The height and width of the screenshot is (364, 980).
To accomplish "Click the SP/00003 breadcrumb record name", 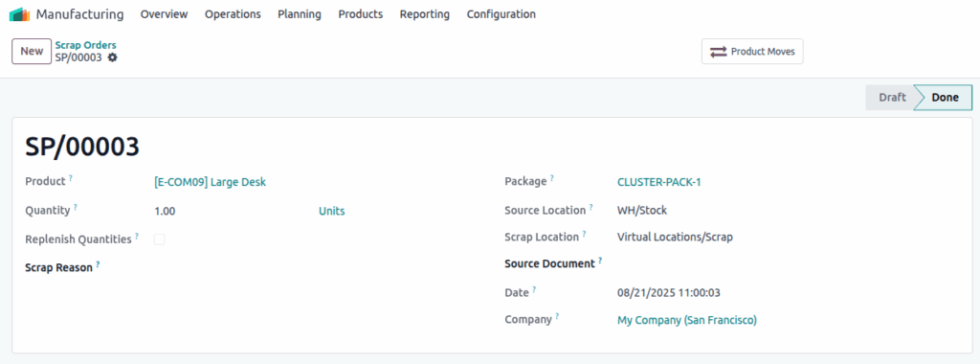I will tap(78, 57).
